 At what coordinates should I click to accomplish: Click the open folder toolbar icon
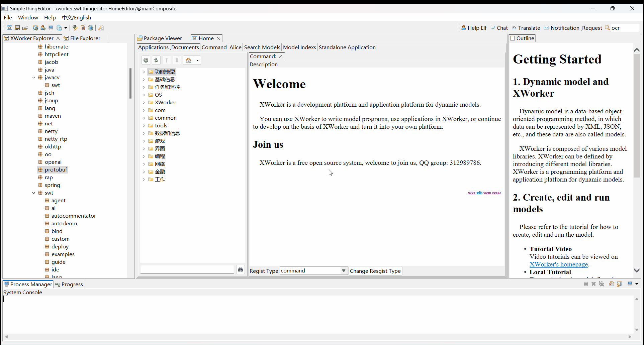pos(25,28)
